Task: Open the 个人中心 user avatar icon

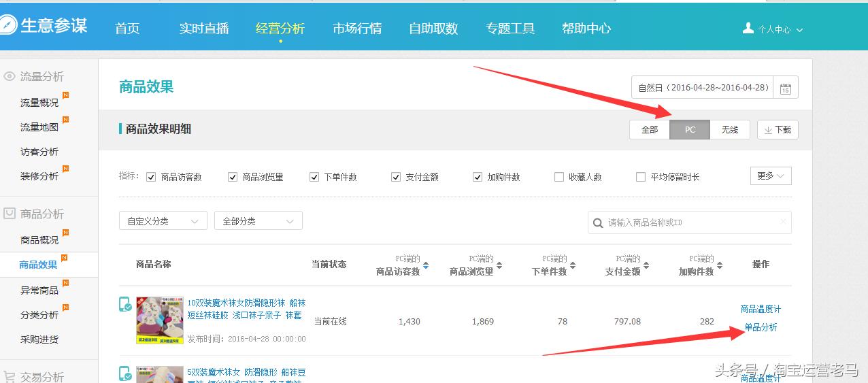Action: click(748, 29)
